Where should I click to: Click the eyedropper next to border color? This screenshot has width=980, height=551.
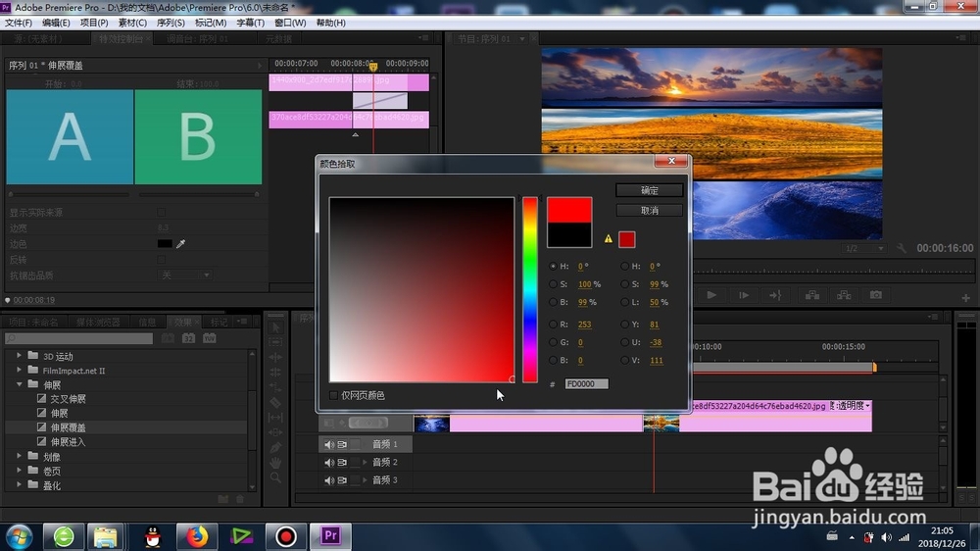180,244
